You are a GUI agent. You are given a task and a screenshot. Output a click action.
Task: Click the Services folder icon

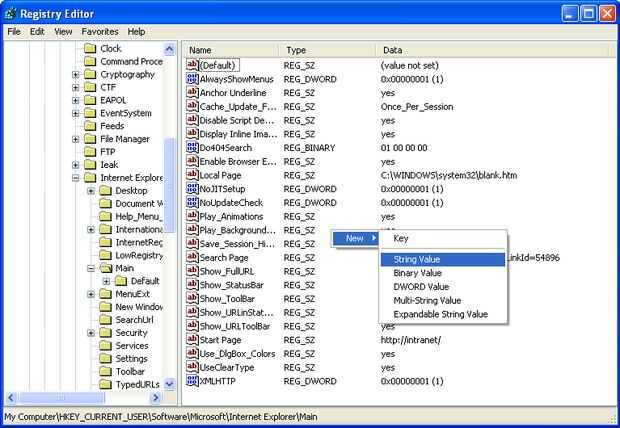tap(105, 346)
